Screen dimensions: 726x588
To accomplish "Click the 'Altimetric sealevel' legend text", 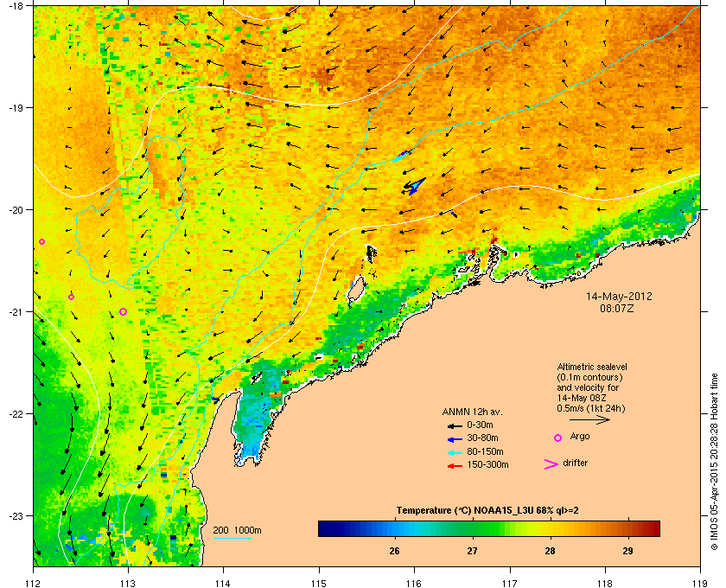I will (592, 367).
